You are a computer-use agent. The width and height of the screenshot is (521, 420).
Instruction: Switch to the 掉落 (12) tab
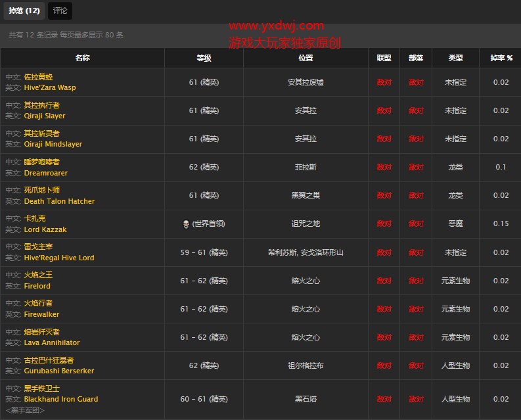[x=24, y=11]
